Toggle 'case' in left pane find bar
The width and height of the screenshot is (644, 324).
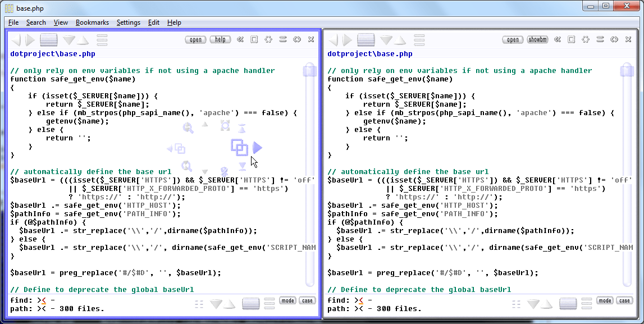[x=307, y=300]
